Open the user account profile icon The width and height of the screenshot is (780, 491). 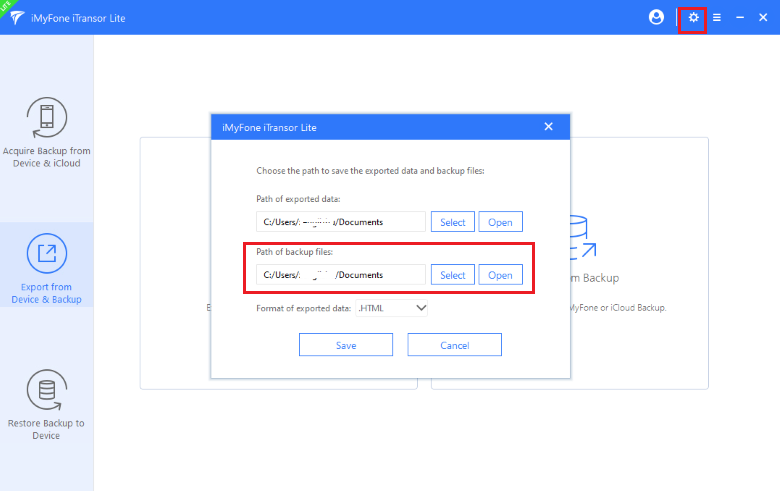(656, 17)
